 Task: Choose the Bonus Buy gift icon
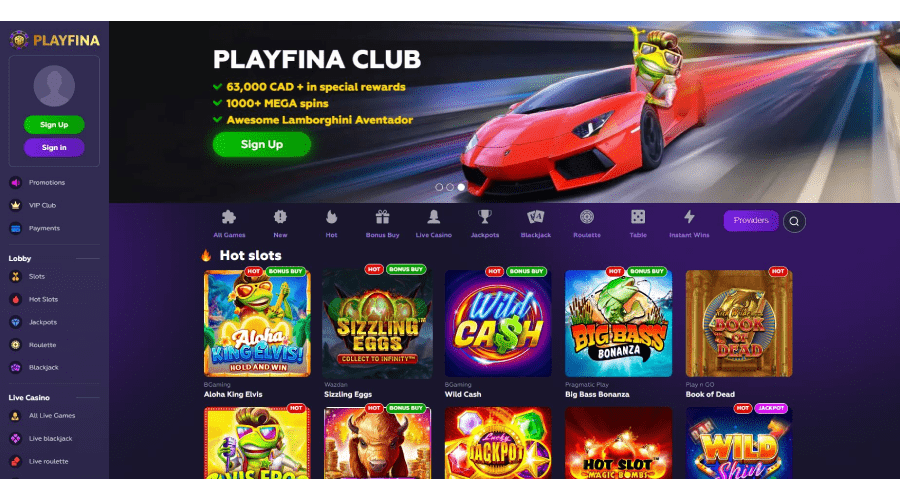382,217
